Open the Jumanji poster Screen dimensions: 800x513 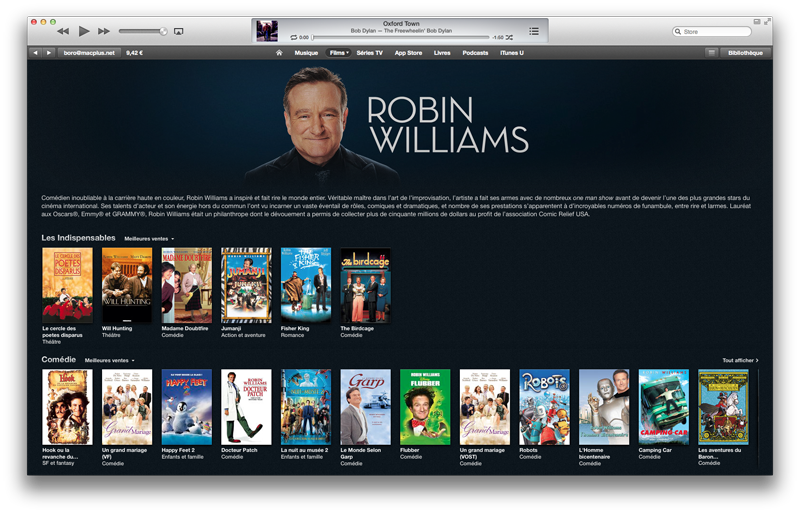[x=246, y=285]
